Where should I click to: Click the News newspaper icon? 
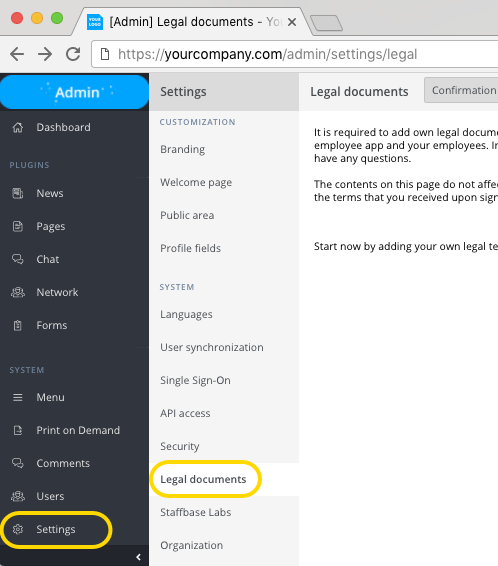click(x=18, y=193)
